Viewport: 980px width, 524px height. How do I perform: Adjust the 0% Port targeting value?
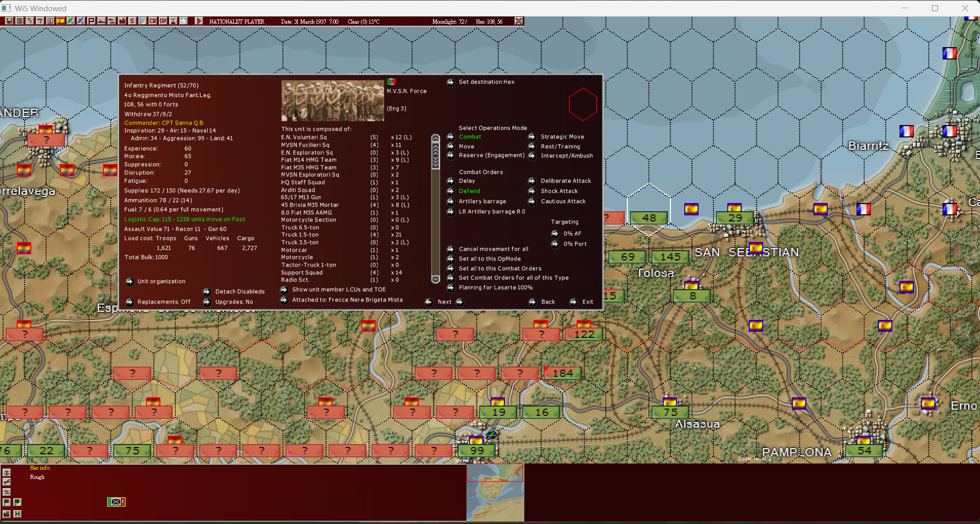(555, 244)
